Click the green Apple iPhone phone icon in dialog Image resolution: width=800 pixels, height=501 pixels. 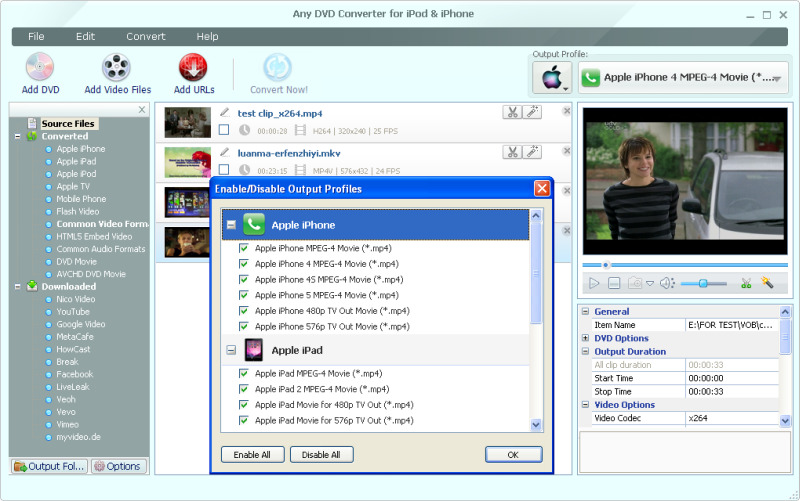coord(254,224)
